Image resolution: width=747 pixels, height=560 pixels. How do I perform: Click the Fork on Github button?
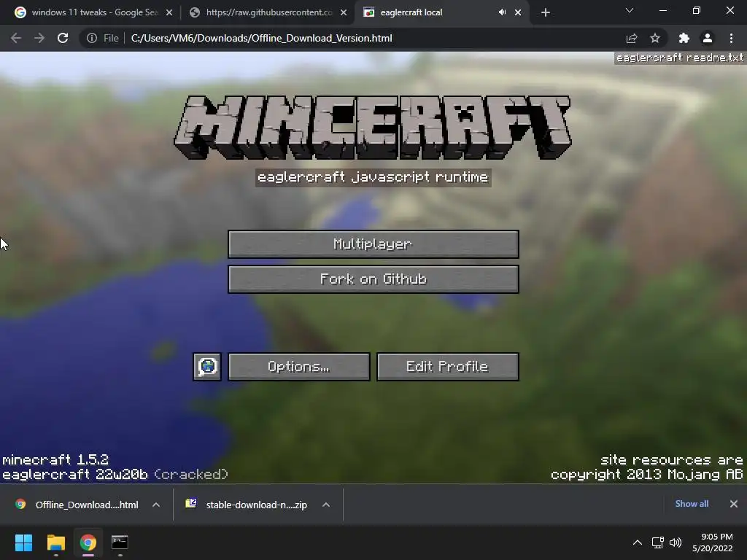[x=373, y=279]
